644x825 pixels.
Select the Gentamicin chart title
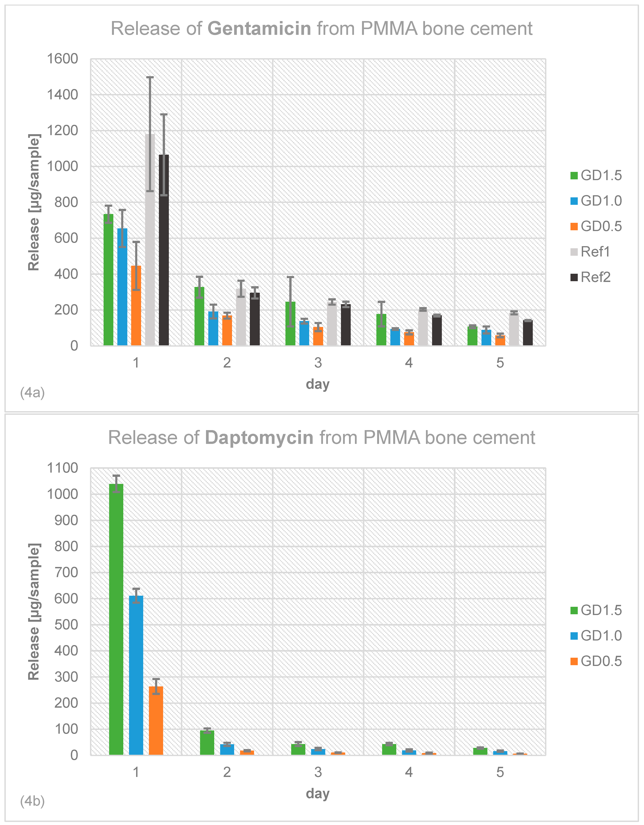click(321, 29)
